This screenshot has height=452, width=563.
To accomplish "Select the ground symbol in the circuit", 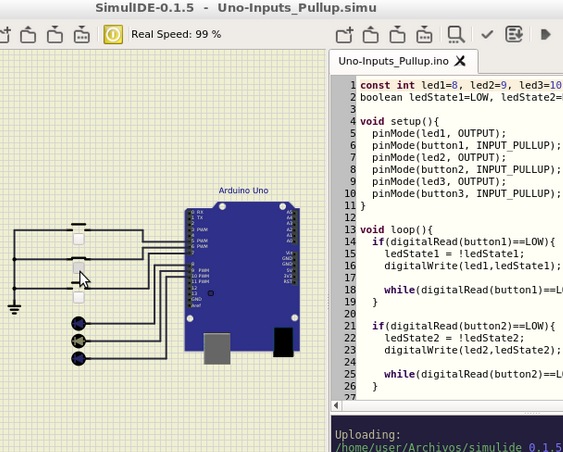I will 14,309.
